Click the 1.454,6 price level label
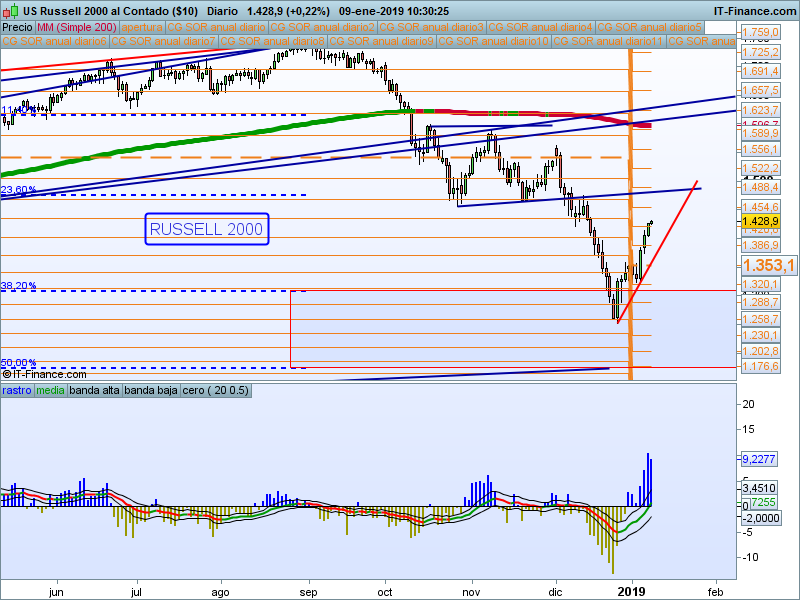This screenshot has height=600, width=800. click(760, 207)
